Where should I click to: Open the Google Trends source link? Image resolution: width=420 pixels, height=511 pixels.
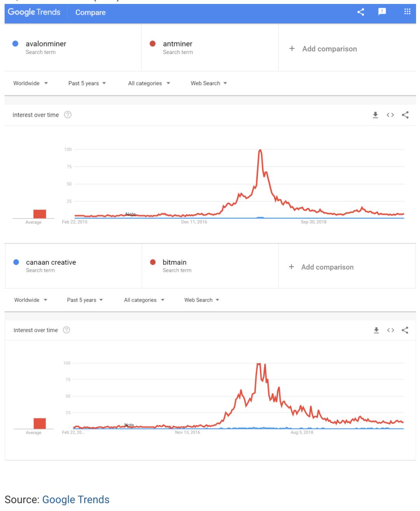pos(76,499)
